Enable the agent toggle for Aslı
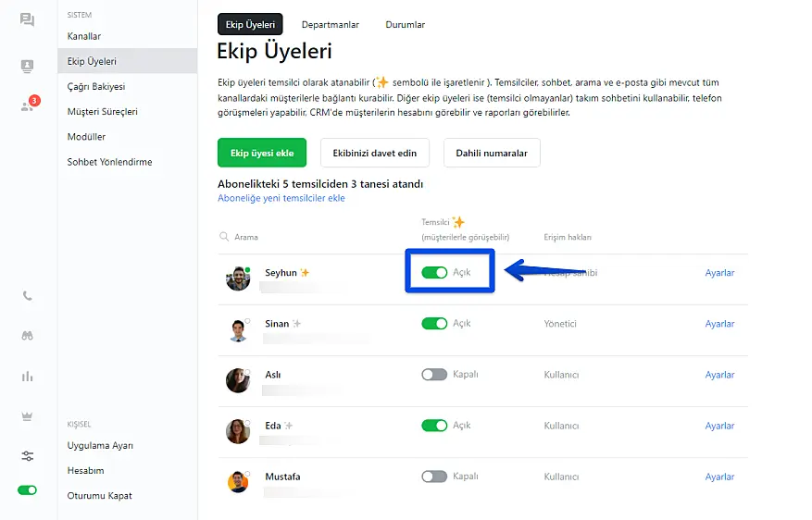This screenshot has height=520, width=812. [433, 375]
